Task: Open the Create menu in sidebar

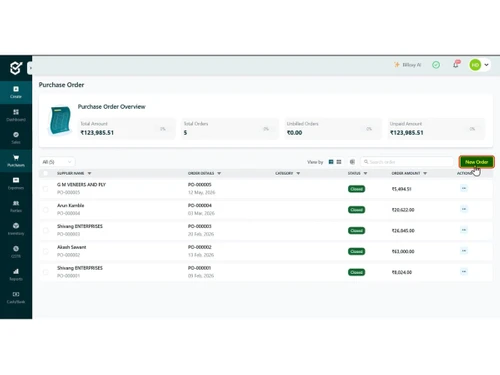Action: [x=16, y=92]
